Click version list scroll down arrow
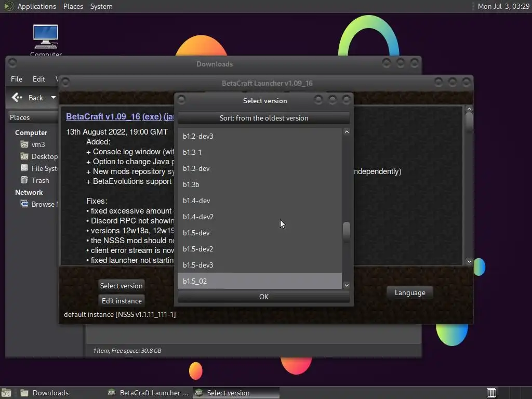This screenshot has height=399, width=532. [x=347, y=285]
